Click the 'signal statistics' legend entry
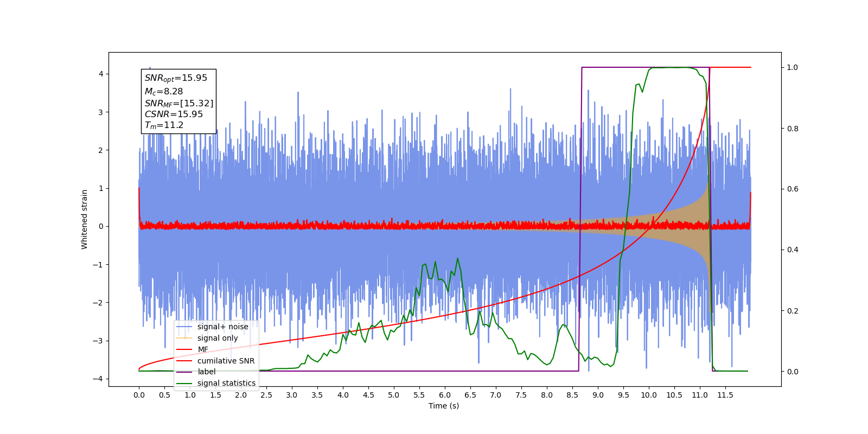Screen dimensions: 868x434 [216, 383]
